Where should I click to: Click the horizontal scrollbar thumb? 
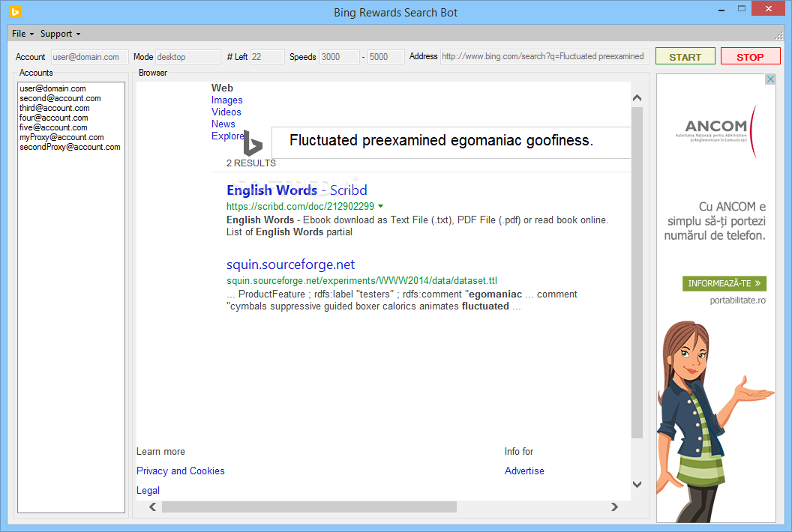click(x=309, y=507)
